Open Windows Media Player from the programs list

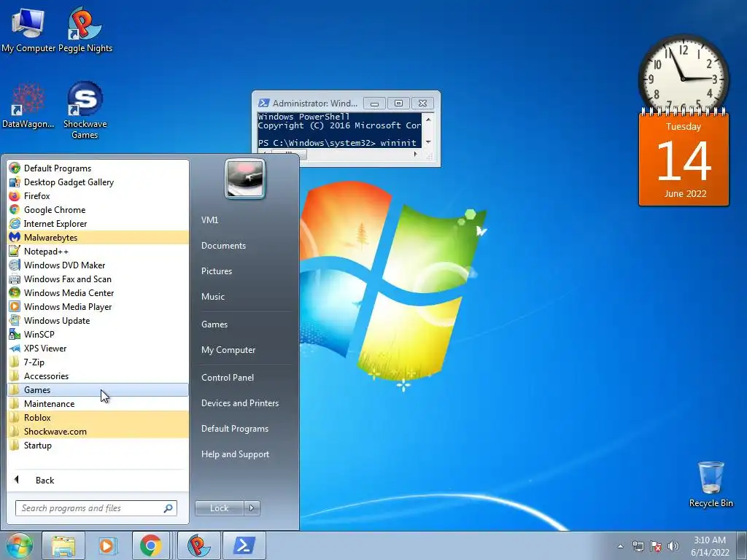point(98,307)
